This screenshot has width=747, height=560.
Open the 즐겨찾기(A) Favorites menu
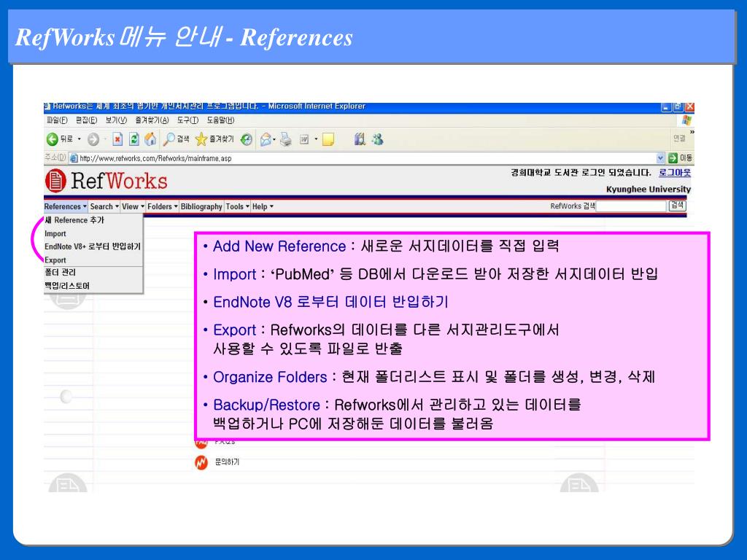pos(152,120)
